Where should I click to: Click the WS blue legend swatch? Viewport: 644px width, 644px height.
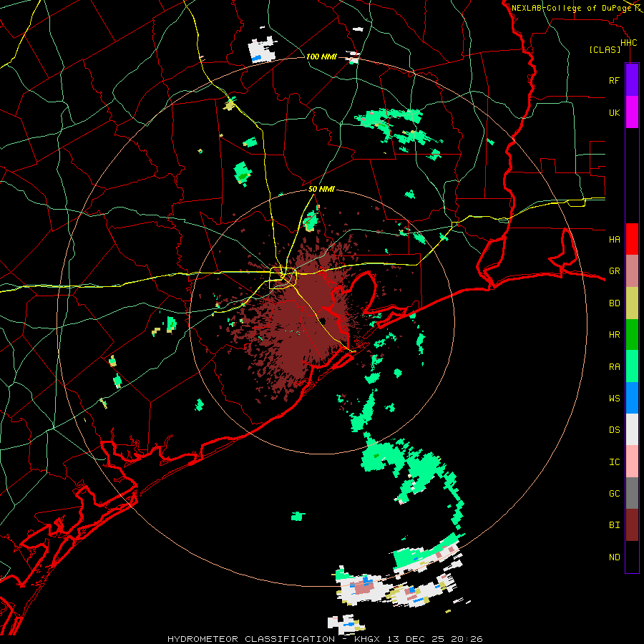tap(632, 398)
